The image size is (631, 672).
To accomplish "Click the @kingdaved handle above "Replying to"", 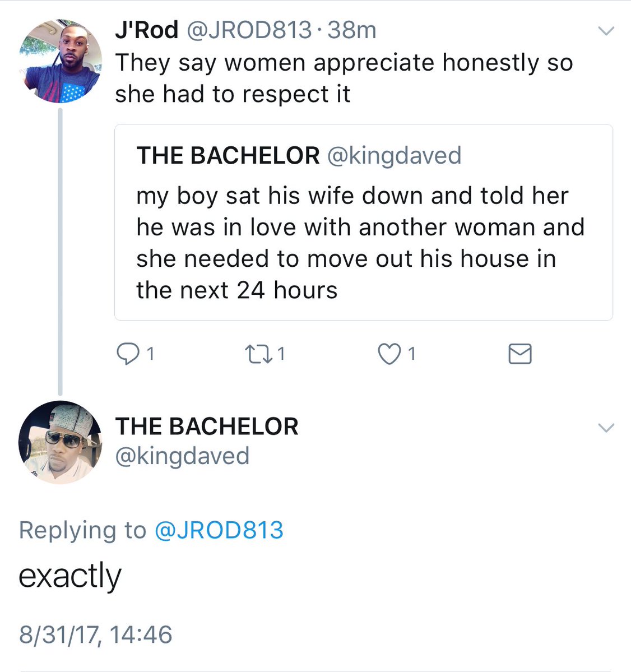I will coord(182,456).
